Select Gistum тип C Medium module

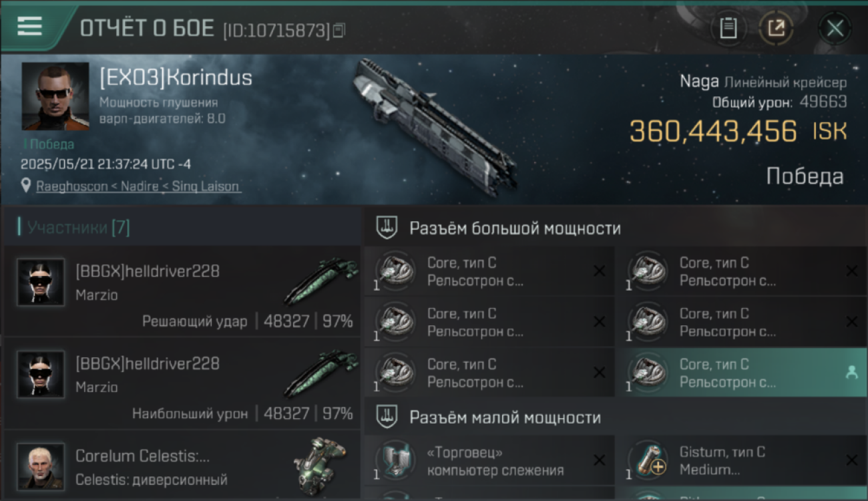coord(741,460)
